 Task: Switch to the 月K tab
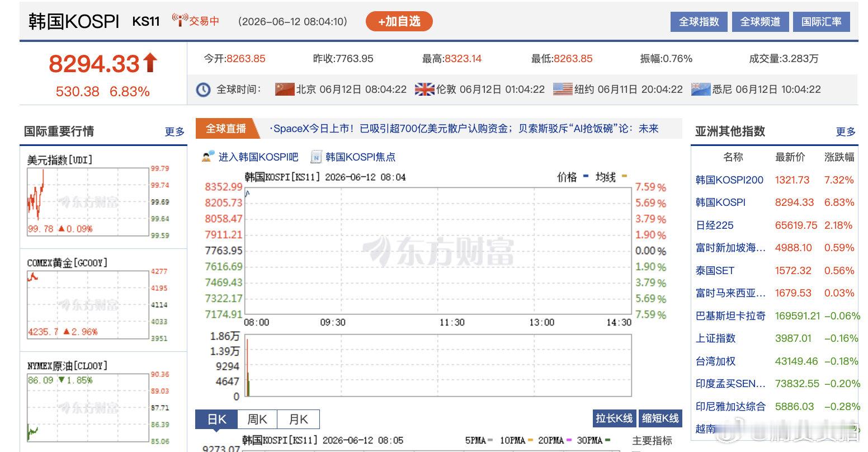tap(299, 419)
